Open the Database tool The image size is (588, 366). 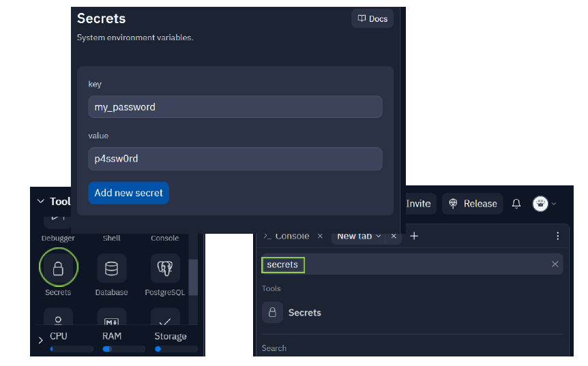(111, 269)
